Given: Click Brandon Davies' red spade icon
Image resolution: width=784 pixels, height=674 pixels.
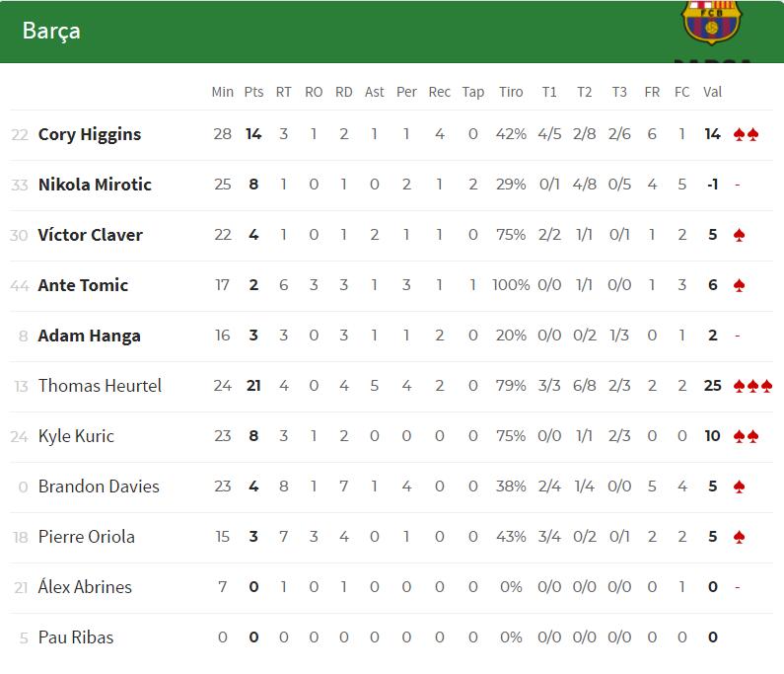Looking at the screenshot, I should tap(740, 487).
